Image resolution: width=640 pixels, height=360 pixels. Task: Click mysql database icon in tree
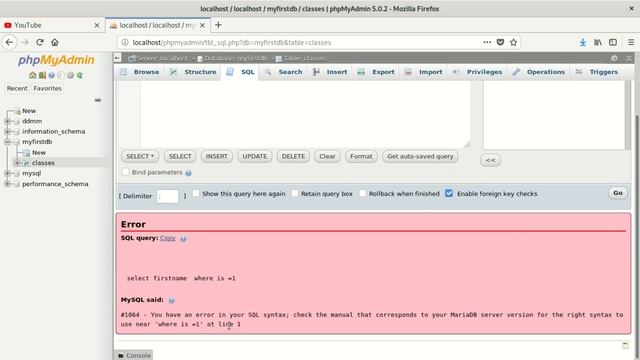coord(17,173)
